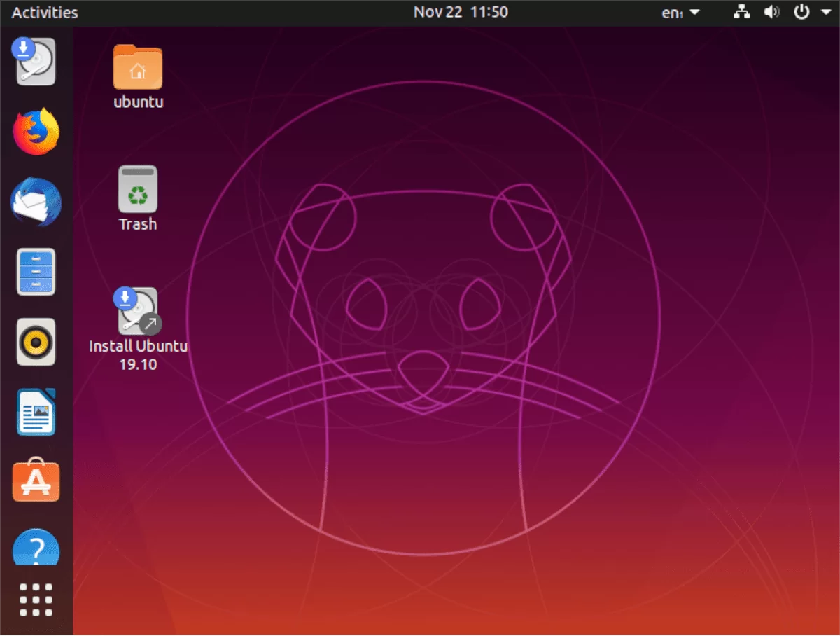Expand the en1 keyboard layout menu
This screenshot has width=840, height=636.
click(x=679, y=11)
